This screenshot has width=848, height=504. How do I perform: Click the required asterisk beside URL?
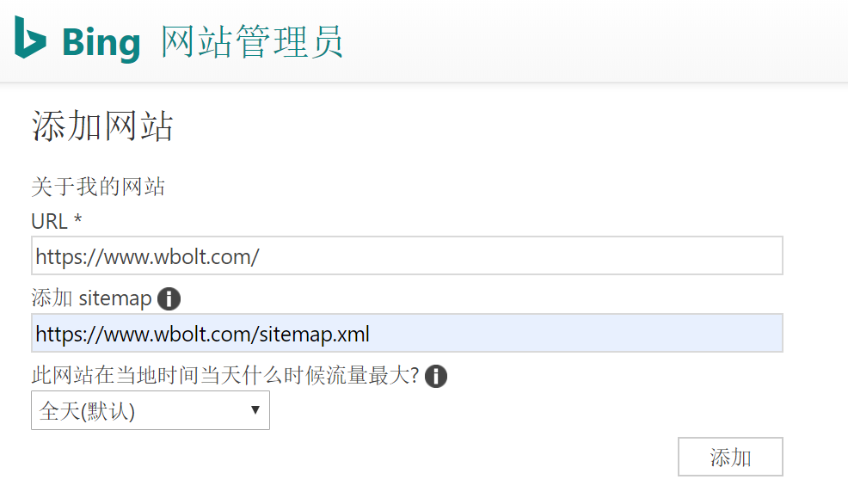[77, 220]
